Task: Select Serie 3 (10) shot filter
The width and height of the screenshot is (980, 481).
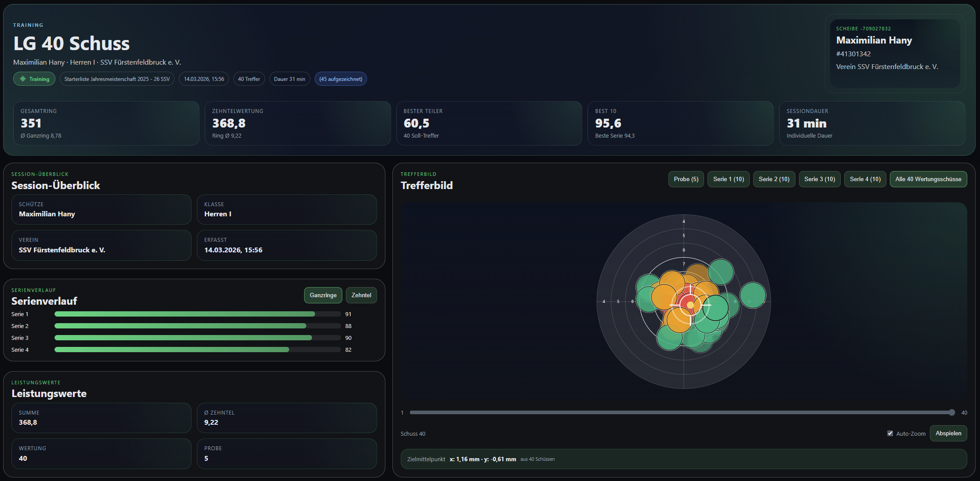Action: coord(820,179)
